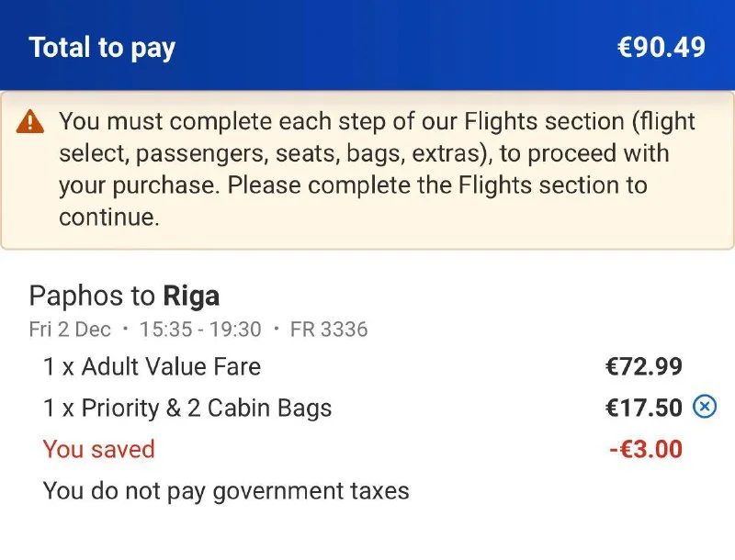Click the FR 3336 flight number
The image size is (735, 560).
329,330
